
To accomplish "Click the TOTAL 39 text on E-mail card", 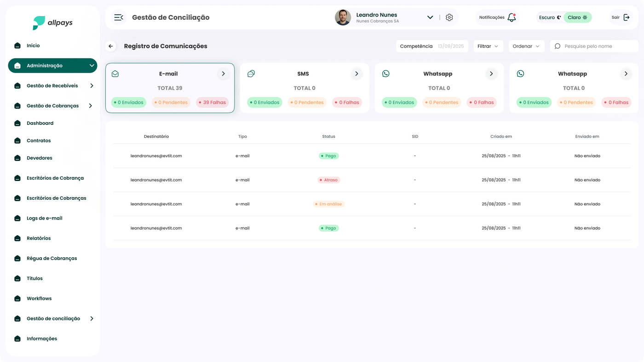I will click(x=170, y=88).
